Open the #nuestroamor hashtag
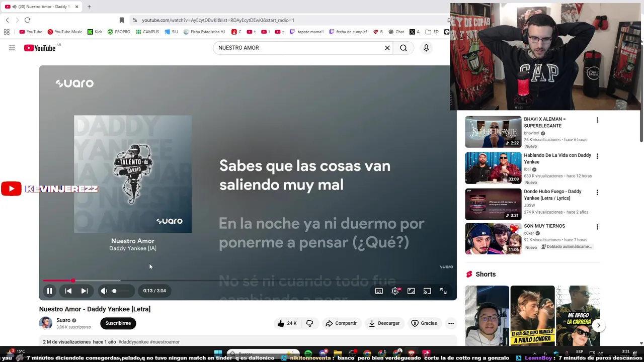Screen dimensions: 644x362 [x=165, y=342]
